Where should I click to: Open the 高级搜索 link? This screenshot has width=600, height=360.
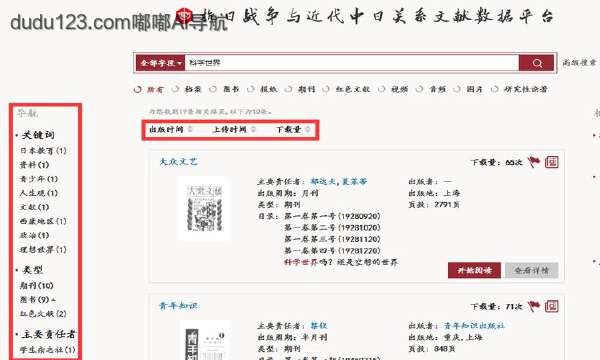[x=579, y=62]
